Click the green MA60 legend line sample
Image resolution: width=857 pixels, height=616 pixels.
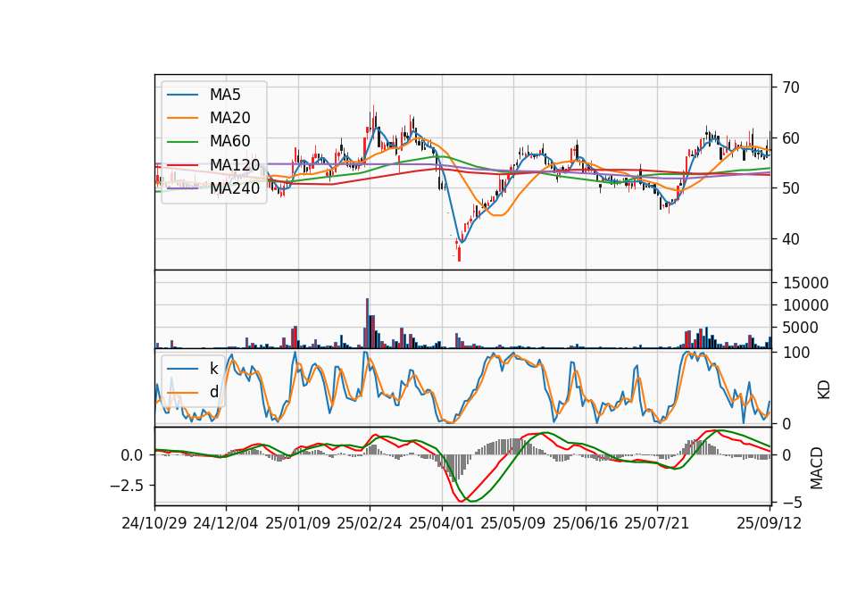coord(182,142)
